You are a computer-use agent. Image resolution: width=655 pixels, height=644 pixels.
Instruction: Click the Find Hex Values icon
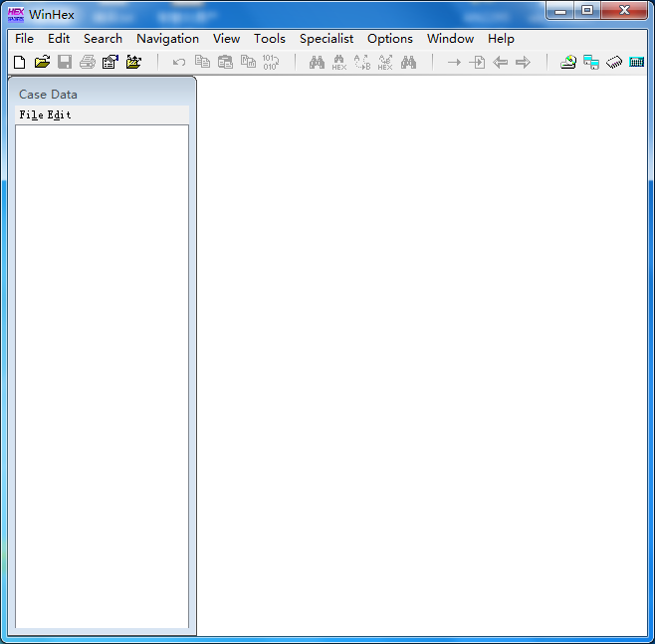point(339,63)
